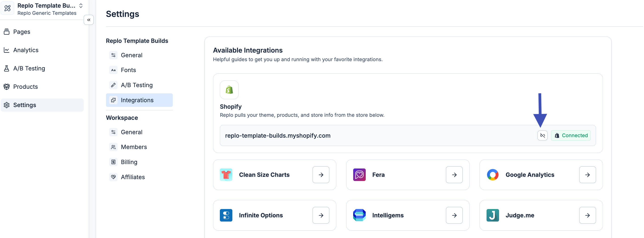Click the Infinite Options logo icon
Image resolution: width=644 pixels, height=238 pixels.
226,215
